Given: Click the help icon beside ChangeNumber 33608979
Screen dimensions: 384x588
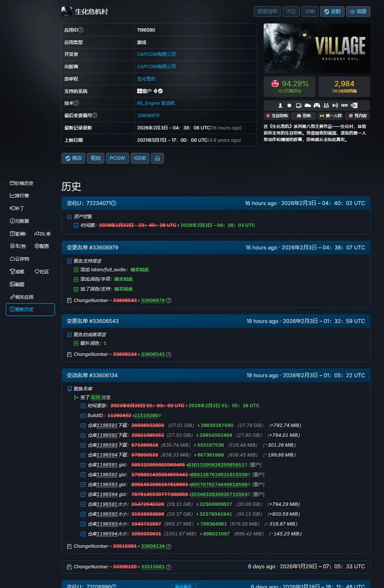Looking at the screenshot, I should [x=169, y=301].
